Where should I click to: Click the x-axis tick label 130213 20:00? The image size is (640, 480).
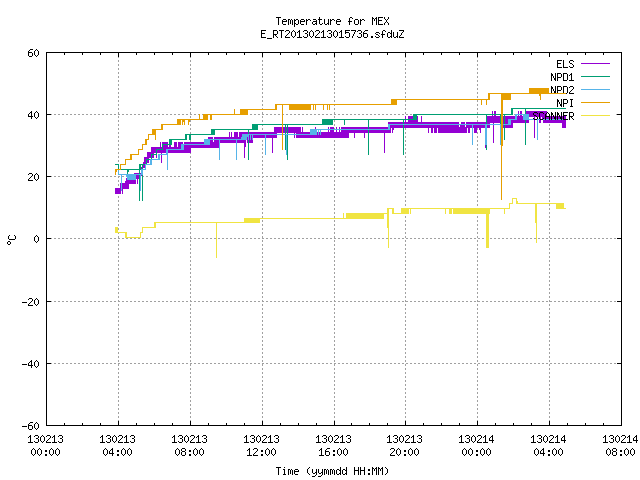pyautogui.click(x=404, y=446)
